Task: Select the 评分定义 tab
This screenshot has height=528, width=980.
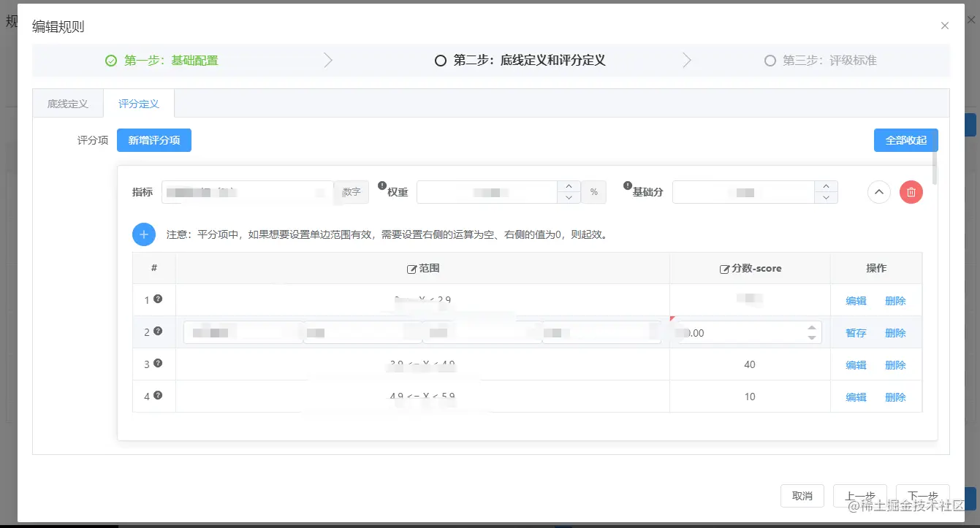Action: pos(139,104)
